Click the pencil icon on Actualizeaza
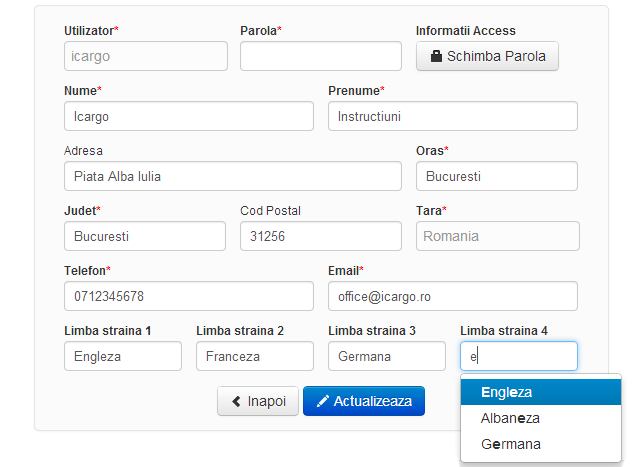Viewport: 642px width, 467px height. pyautogui.click(x=322, y=401)
